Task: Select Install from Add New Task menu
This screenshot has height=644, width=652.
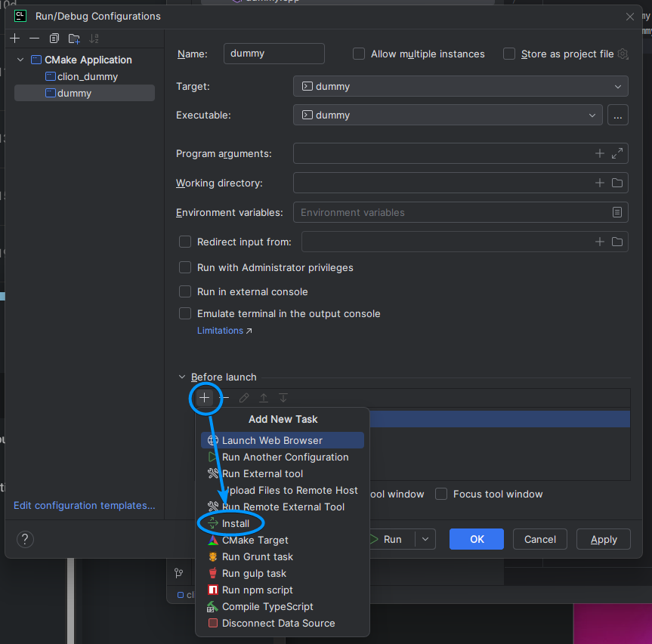Action: [x=236, y=523]
